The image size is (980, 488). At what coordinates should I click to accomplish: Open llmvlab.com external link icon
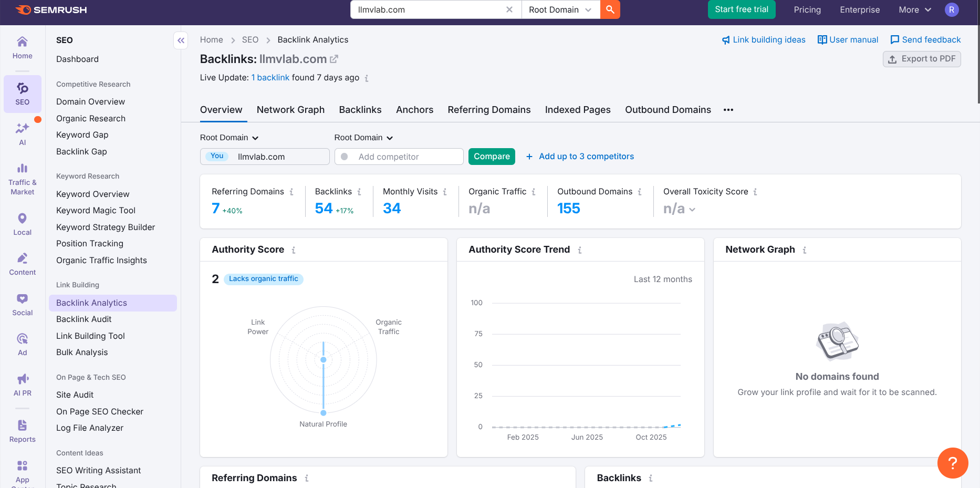(x=334, y=59)
